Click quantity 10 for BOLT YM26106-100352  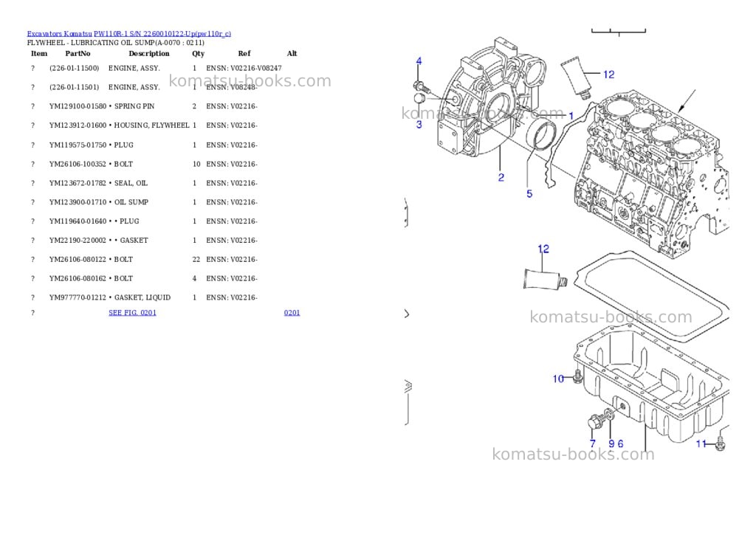click(x=196, y=165)
